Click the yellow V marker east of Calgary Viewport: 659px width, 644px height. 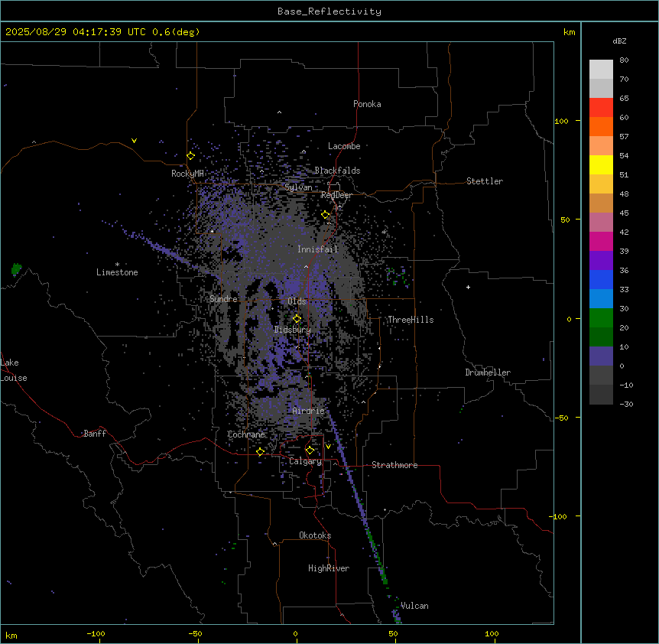pos(328,447)
